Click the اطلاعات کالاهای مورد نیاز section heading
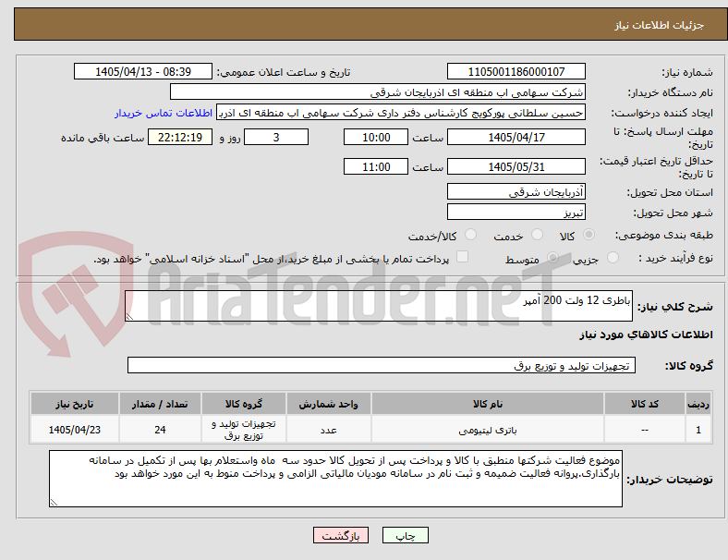This screenshot has height=560, width=728. coord(646,335)
